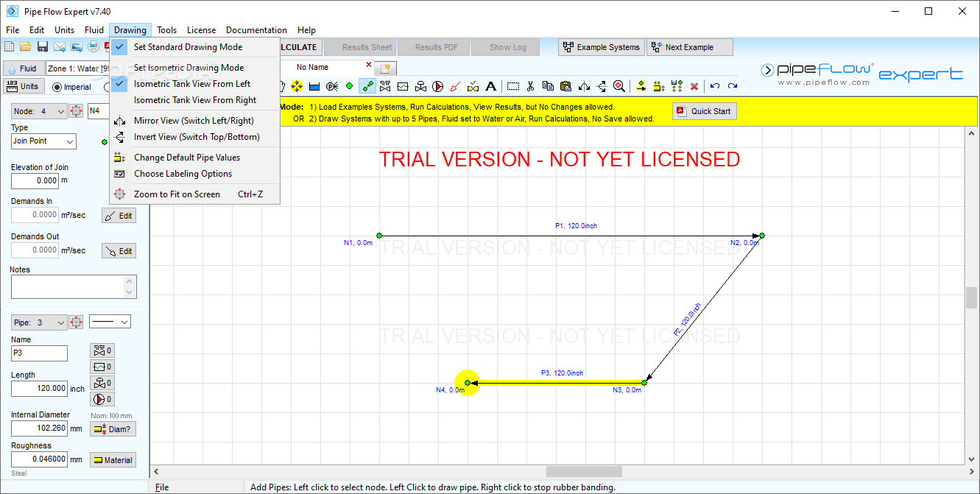Click the new grid document icon
Image resolution: width=980 pixels, height=494 pixels.
(x=9, y=47)
